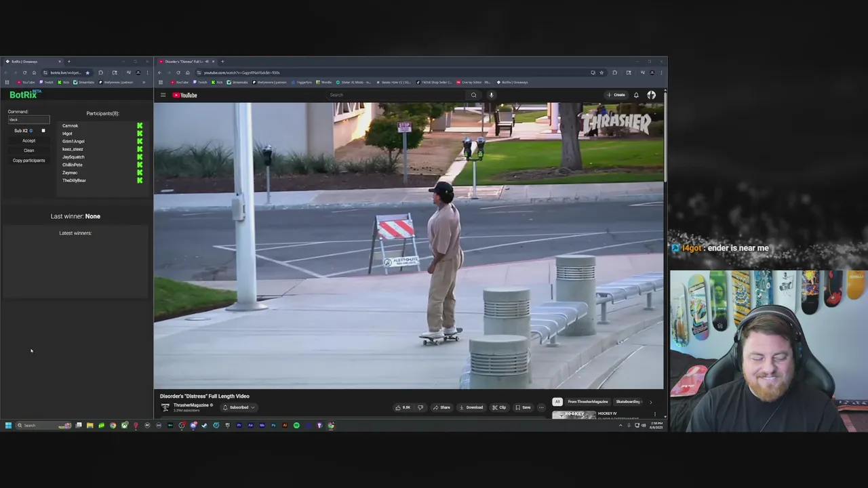
Task: Reload the BotRix browser page
Action: (x=24, y=73)
